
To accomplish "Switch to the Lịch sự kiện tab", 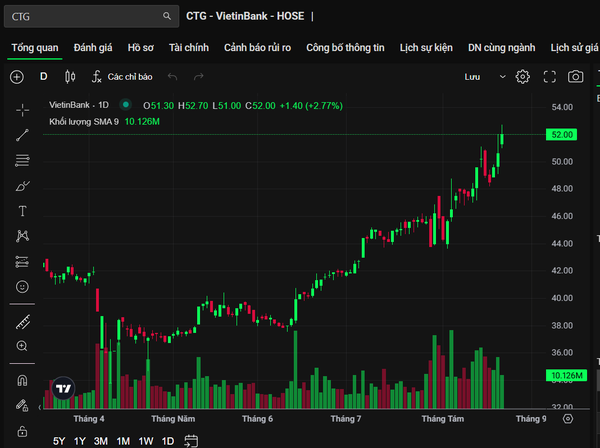I will [426, 48].
